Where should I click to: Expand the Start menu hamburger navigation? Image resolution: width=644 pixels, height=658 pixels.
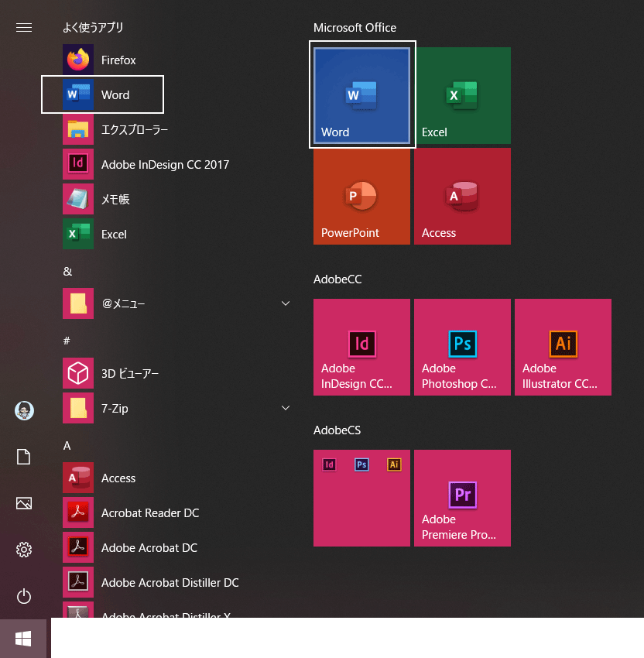click(24, 28)
